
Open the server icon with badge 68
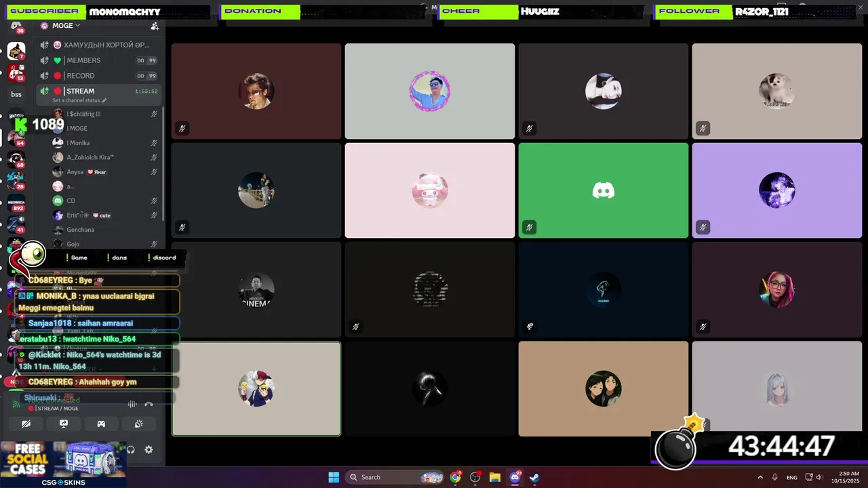[x=16, y=159]
